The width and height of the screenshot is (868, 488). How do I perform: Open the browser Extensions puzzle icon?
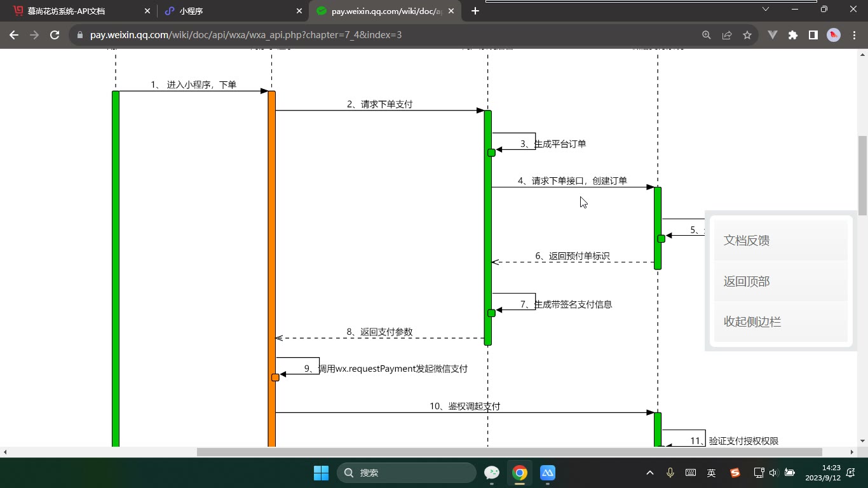793,35
